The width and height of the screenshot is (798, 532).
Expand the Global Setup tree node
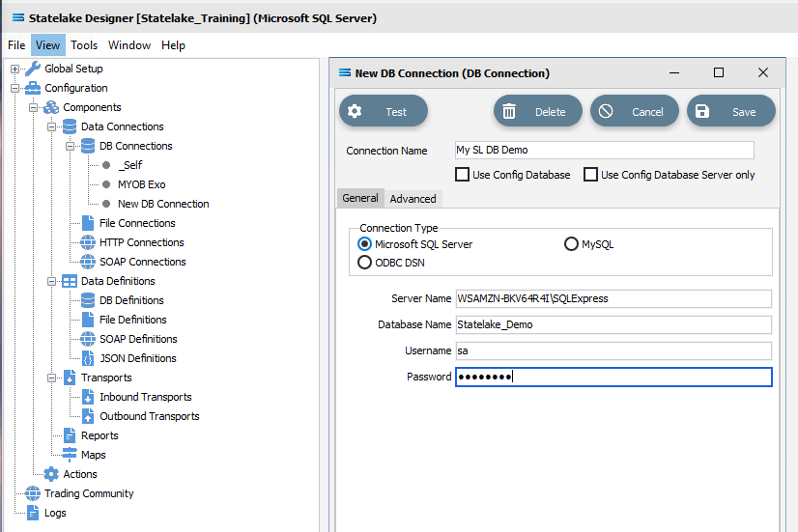14,69
